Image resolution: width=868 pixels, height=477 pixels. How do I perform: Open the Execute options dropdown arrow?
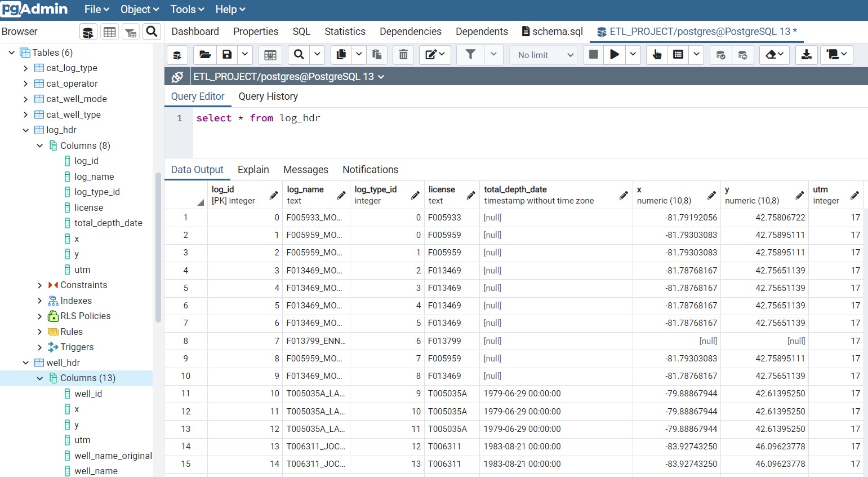[x=633, y=55]
